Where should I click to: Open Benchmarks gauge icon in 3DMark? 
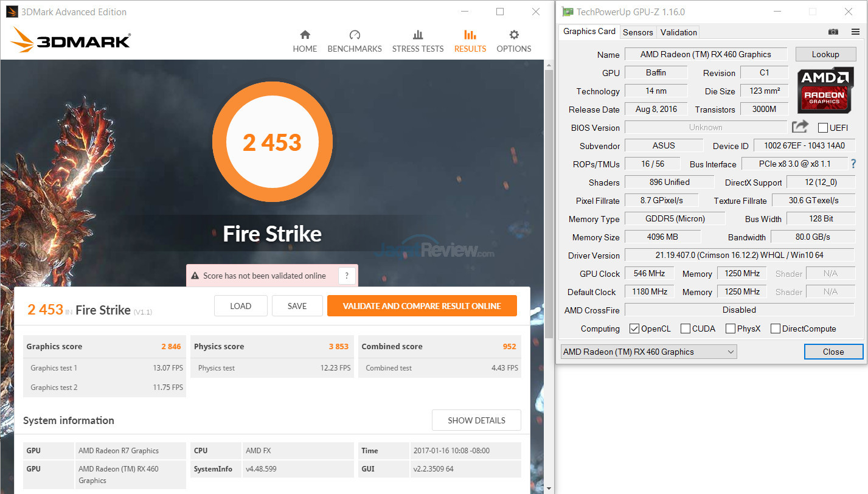tap(355, 35)
